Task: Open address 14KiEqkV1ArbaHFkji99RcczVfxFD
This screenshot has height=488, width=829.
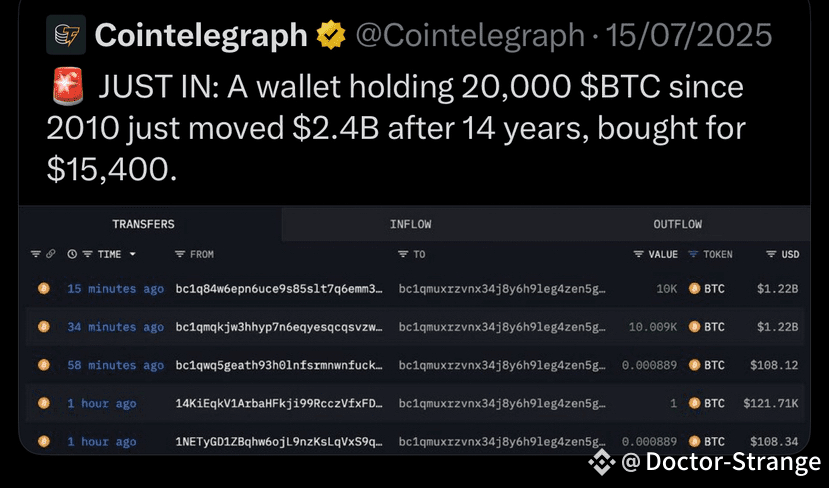Action: pos(279,403)
